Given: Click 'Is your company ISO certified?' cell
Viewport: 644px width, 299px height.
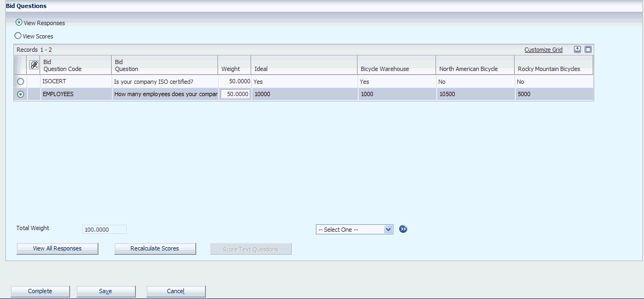Looking at the screenshot, I should coord(165,82).
